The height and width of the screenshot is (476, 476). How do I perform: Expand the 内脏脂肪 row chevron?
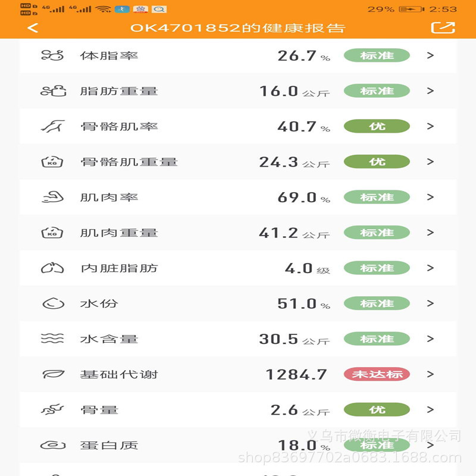coord(431,268)
